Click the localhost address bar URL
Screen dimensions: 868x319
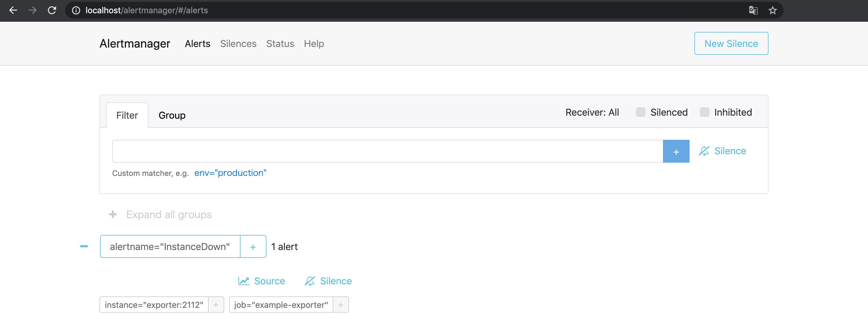[146, 11]
